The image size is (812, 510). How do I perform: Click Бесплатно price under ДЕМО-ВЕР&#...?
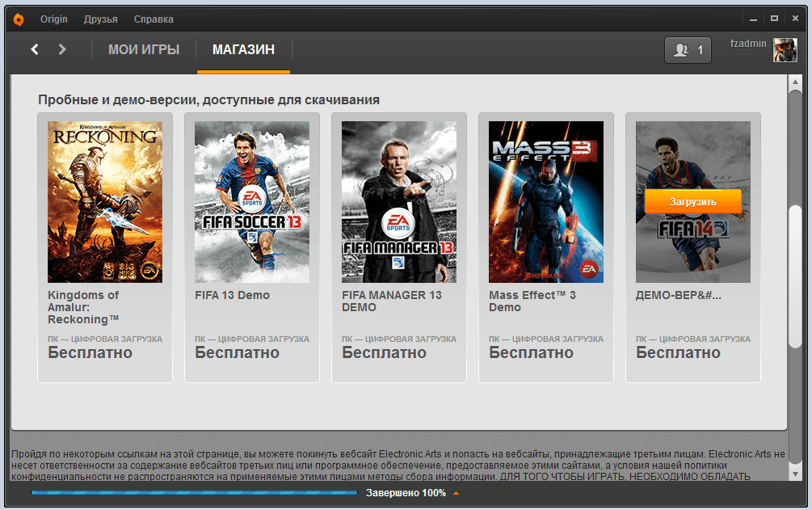click(679, 353)
